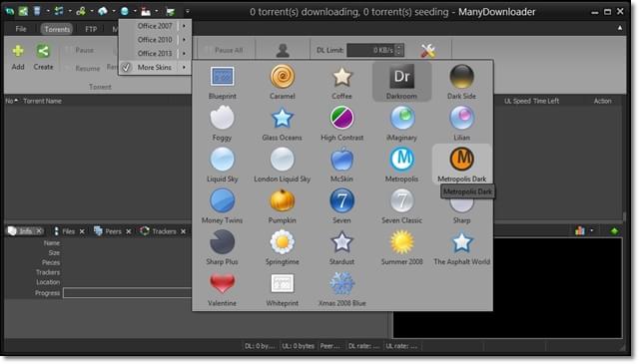Apply the Money Twins skin
Screen dimensions: 639x364
coord(222,200)
